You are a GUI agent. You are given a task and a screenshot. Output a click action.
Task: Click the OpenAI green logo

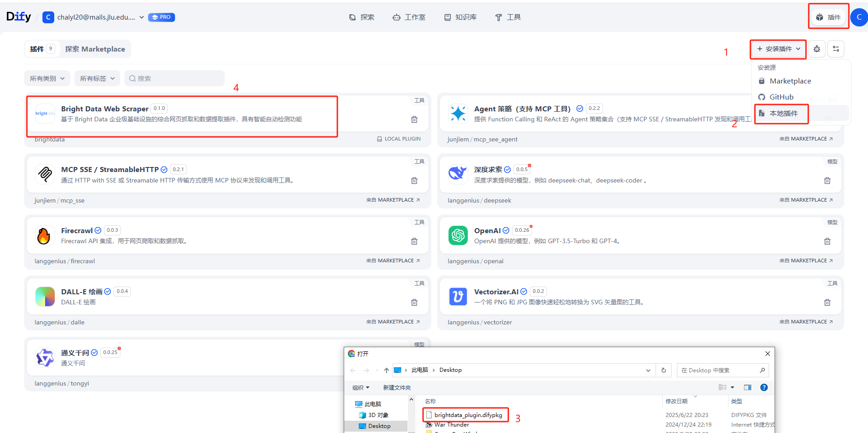coord(458,235)
